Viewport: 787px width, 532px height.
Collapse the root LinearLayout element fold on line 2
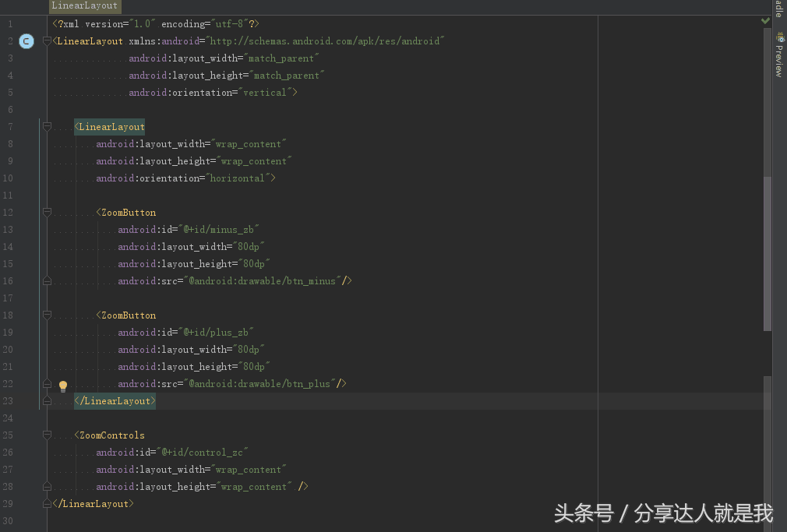coord(46,41)
